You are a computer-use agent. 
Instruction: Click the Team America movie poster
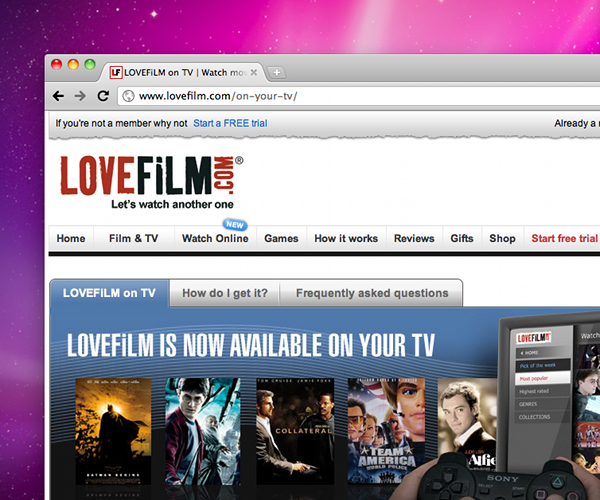tap(386, 431)
